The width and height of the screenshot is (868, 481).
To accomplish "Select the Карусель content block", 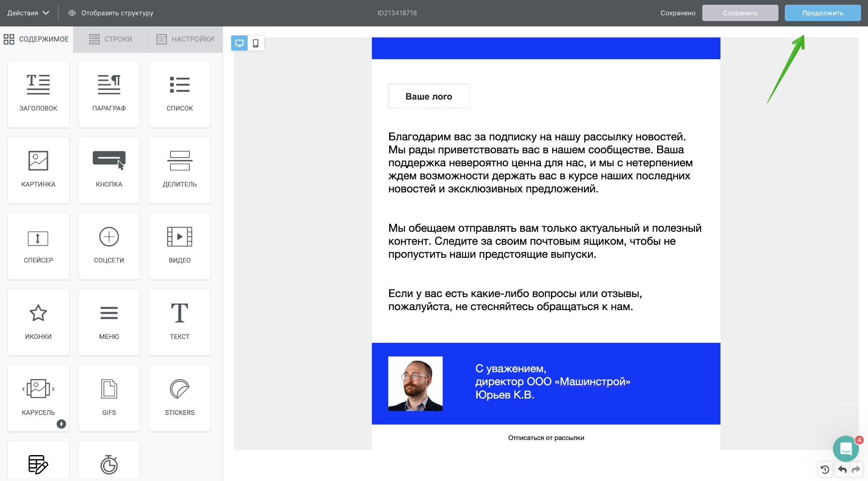I will 38,398.
